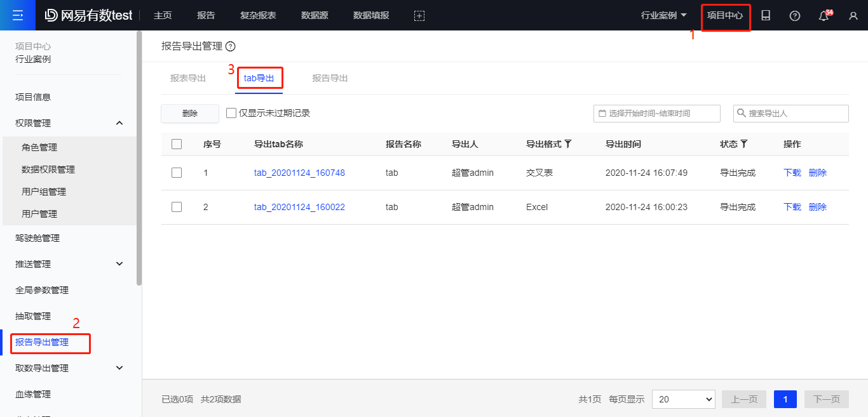Switch to the 报表导出 tab

pos(188,78)
